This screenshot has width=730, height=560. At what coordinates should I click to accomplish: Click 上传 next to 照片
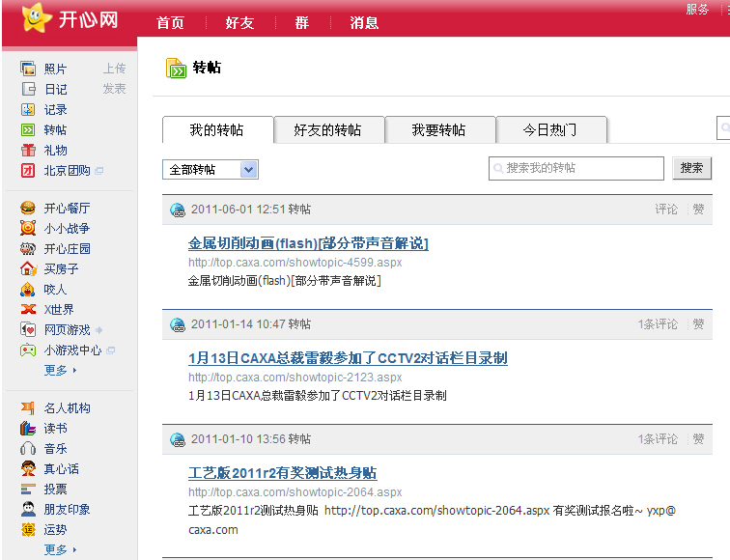click(114, 69)
